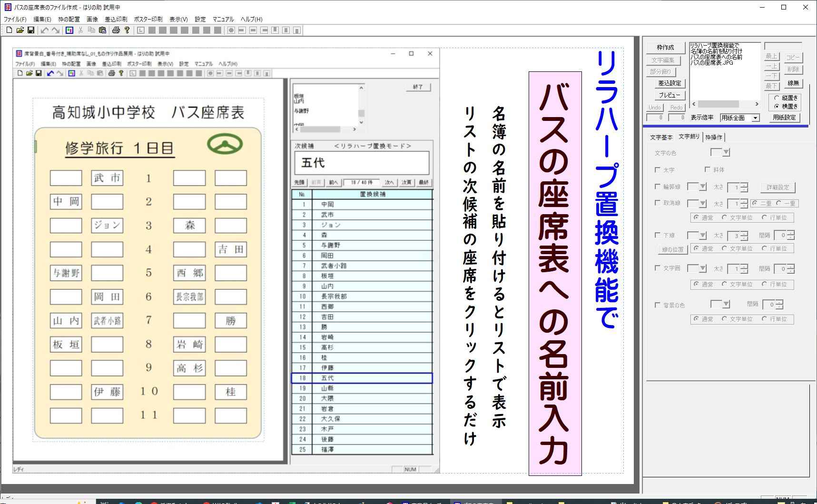Viewport: 817px width, 504px height.
Task: Increase the 背景の色 間隔 spinner value
Action: pyautogui.click(x=779, y=302)
